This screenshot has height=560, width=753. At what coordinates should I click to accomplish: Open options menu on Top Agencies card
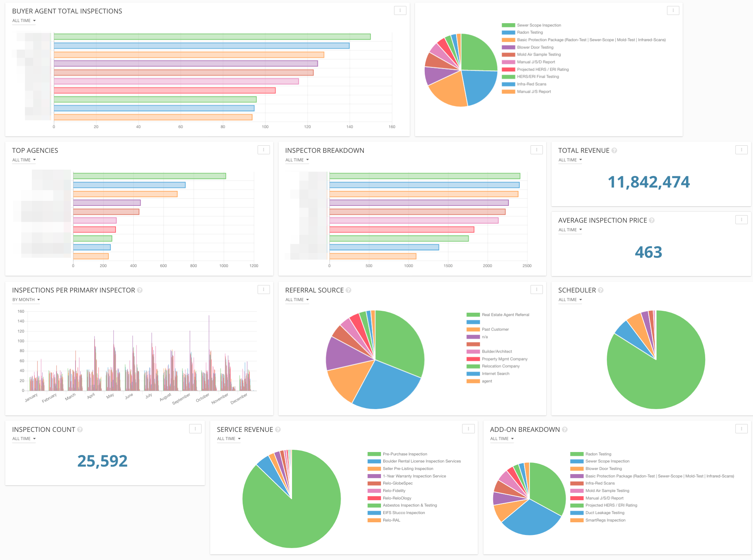click(264, 150)
